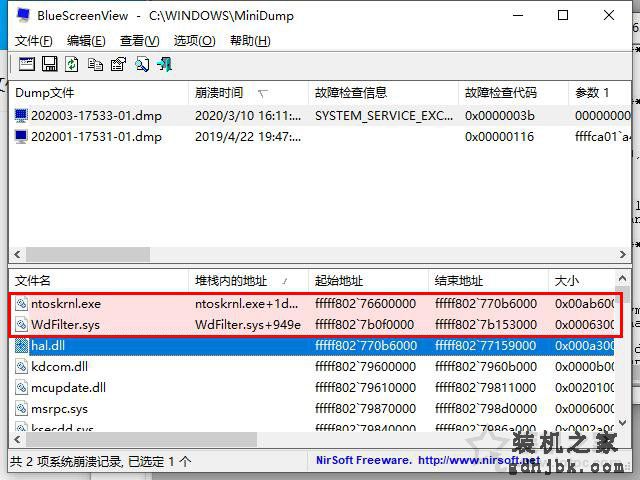Minimize the BlueScreenView window
This screenshot has height=480, width=640.
click(x=518, y=15)
